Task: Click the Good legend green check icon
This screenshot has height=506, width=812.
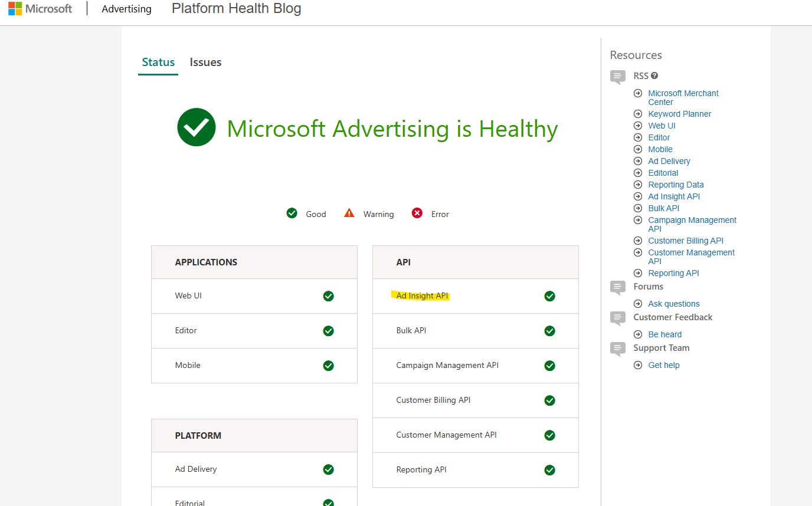Action: point(292,213)
